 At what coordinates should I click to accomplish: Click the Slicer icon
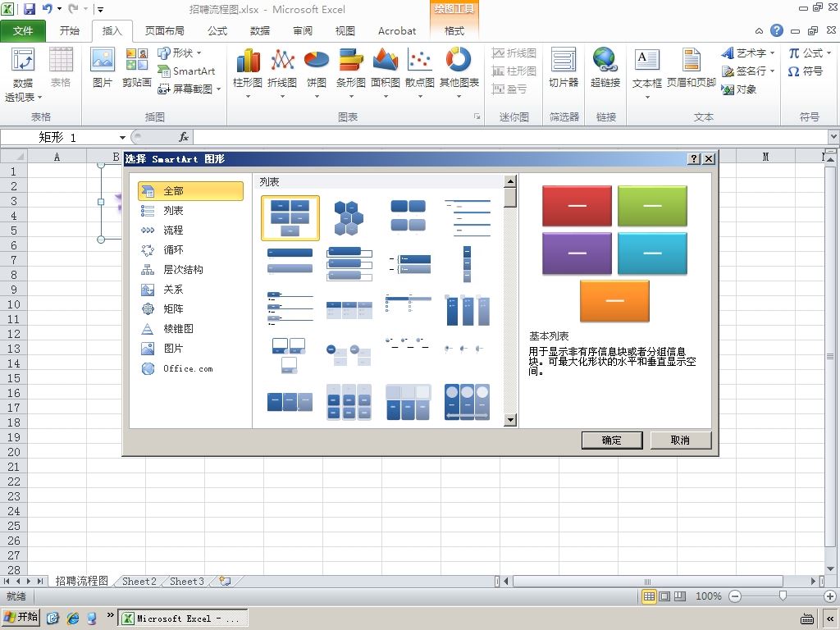(x=564, y=67)
